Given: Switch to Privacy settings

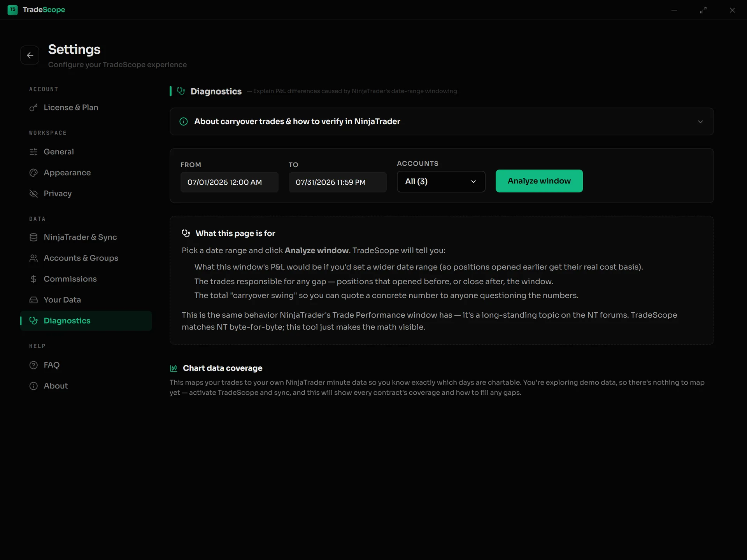Looking at the screenshot, I should click(86, 194).
